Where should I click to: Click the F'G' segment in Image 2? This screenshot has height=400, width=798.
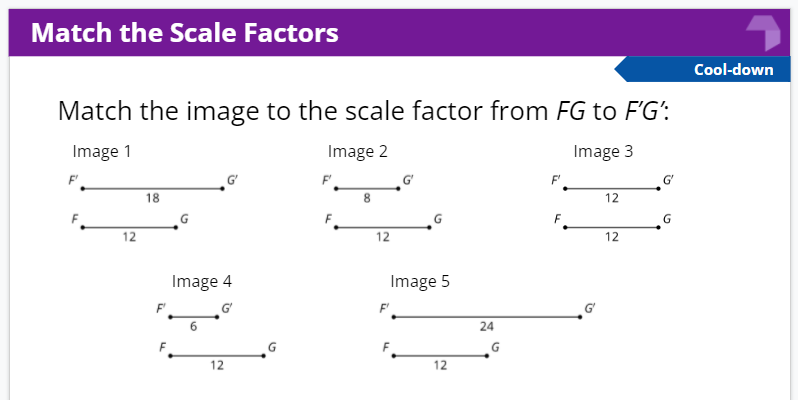click(x=367, y=189)
